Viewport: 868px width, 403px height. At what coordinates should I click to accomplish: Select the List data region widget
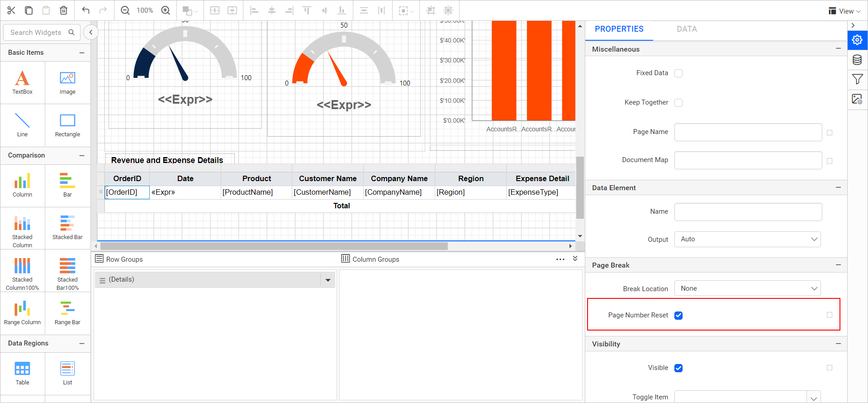click(x=67, y=373)
